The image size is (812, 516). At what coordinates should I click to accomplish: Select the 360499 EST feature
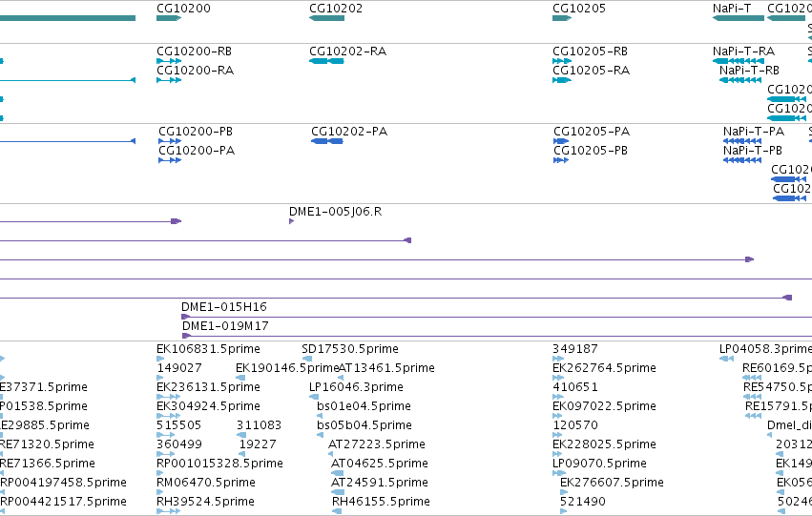(x=166, y=454)
